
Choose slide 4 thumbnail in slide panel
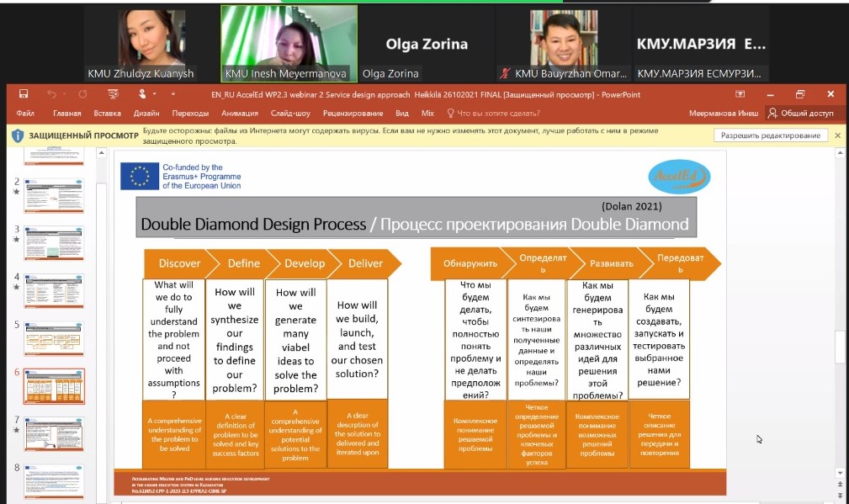click(x=54, y=291)
